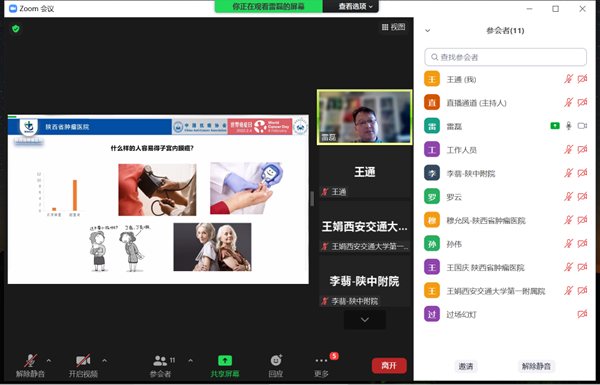Click camera-off icon for 过场幻灯

(x=582, y=314)
